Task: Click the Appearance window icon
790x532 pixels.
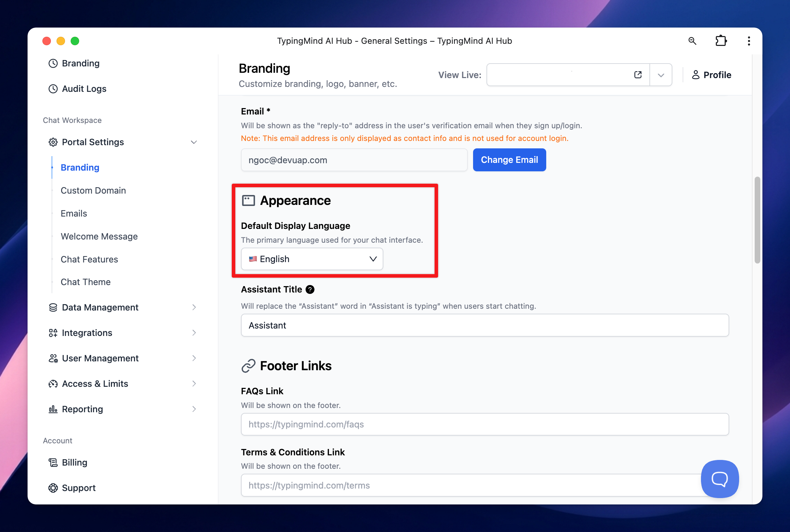Action: [x=248, y=201]
